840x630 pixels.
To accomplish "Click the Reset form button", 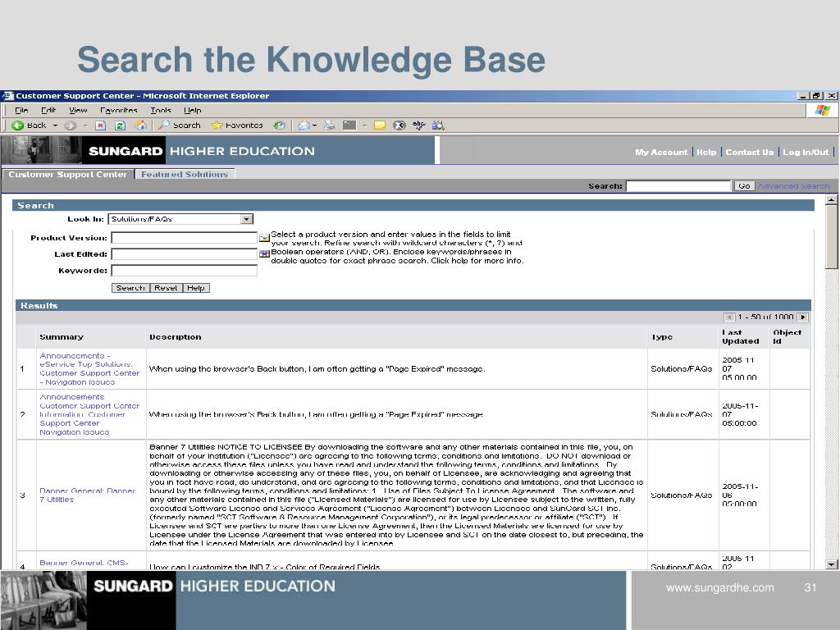I will 166,288.
